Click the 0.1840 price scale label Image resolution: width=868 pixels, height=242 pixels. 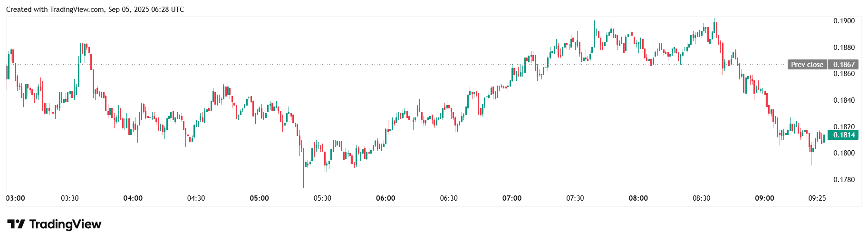(x=844, y=100)
